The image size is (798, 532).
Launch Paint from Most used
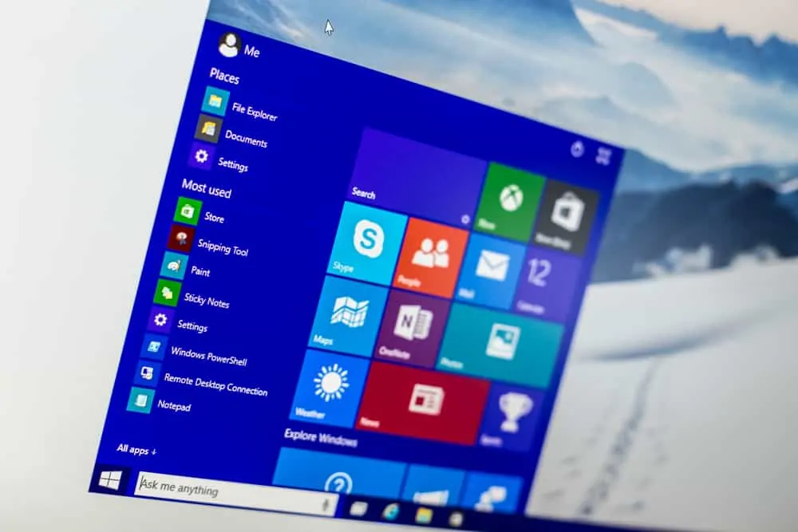coord(200,273)
